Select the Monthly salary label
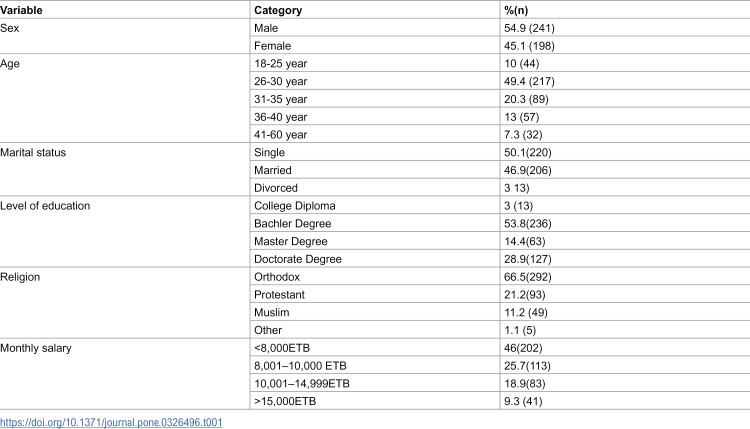Screen dimensions: 750x429 point(35,348)
